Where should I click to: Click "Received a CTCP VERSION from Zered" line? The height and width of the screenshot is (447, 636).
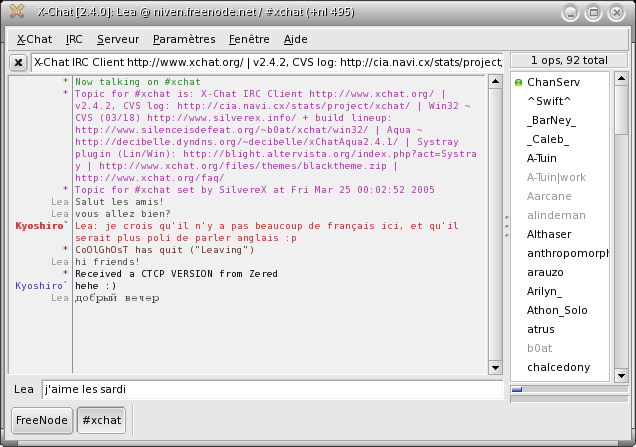176,274
